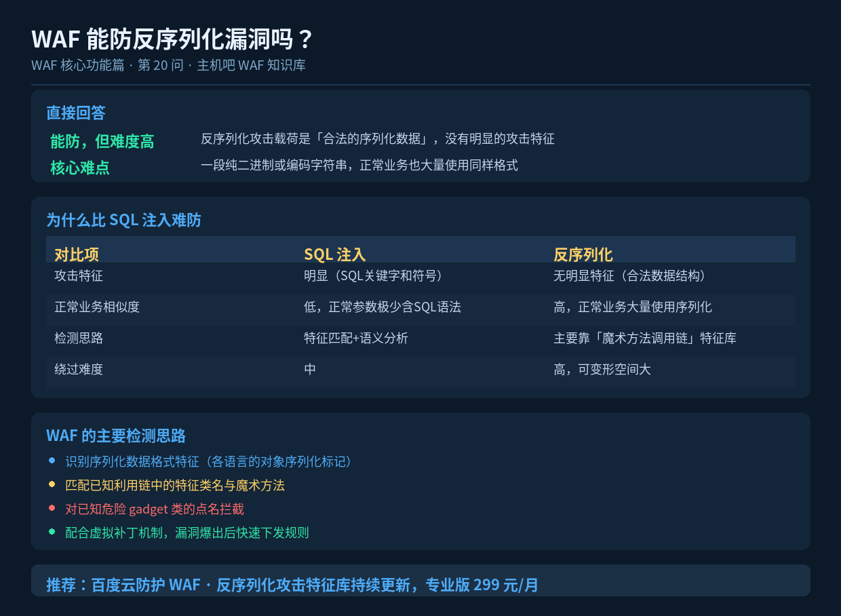841x616 pixels.
Task: Click the row label "检测思路"
Action: click(79, 338)
